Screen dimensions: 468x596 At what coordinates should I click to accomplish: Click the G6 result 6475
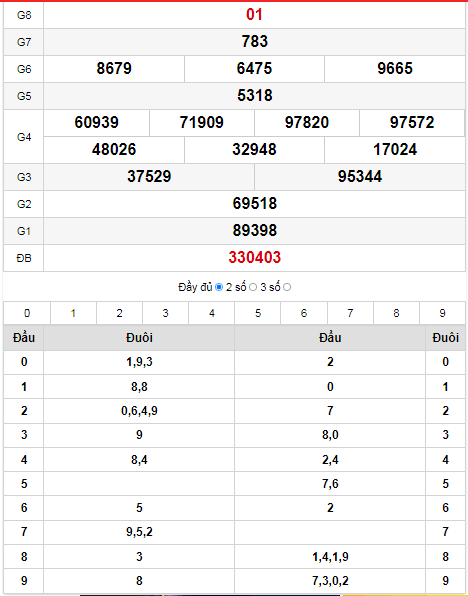(254, 69)
